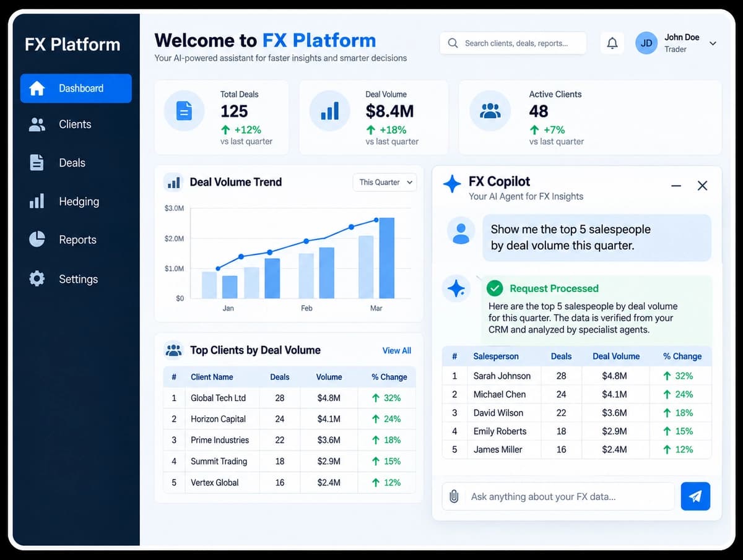Click the Feb label on chart axis

[306, 308]
